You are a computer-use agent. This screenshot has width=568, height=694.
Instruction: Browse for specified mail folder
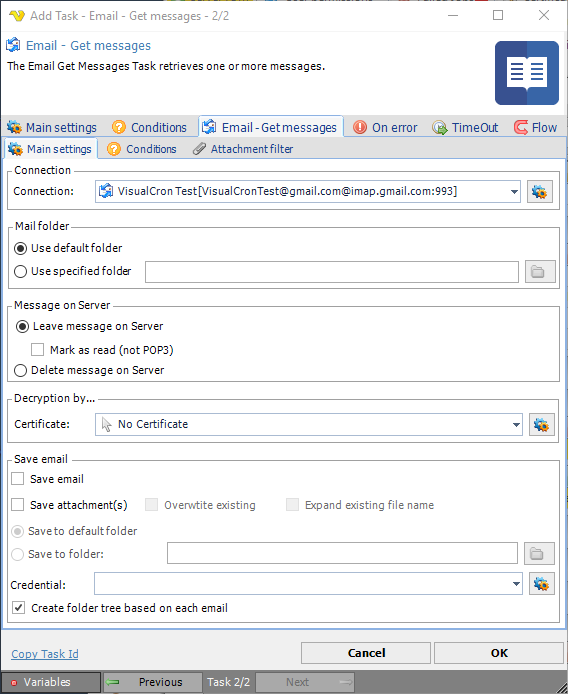click(x=540, y=271)
